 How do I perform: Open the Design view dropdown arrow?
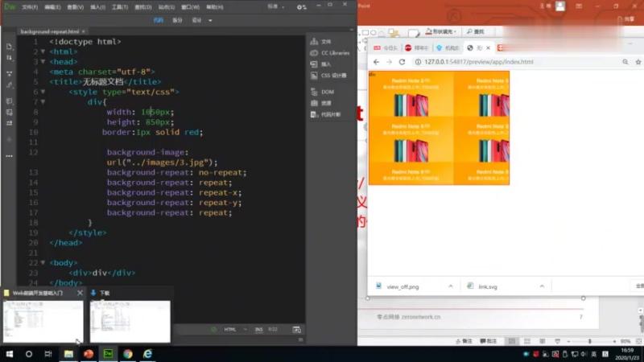210,21
